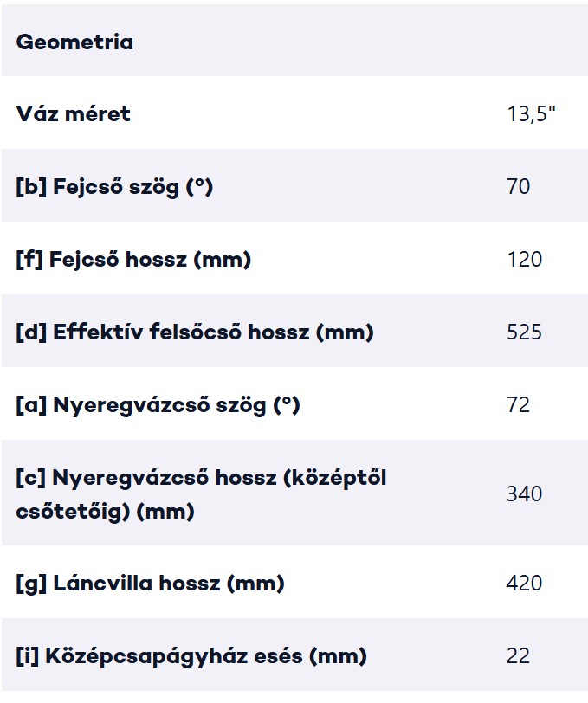Click the [g] marker in chainstay row

(31, 584)
